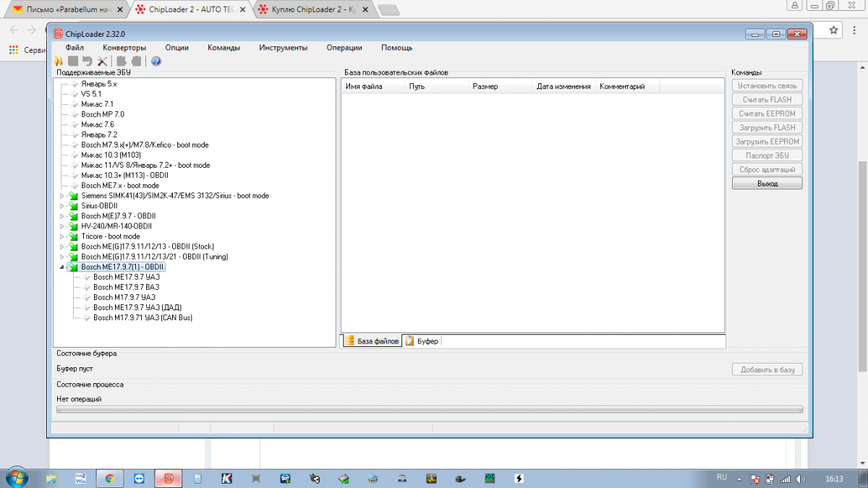This screenshot has height=488, width=868.
Task: Select Микас 10.3 (M103) tree item
Action: coord(111,155)
